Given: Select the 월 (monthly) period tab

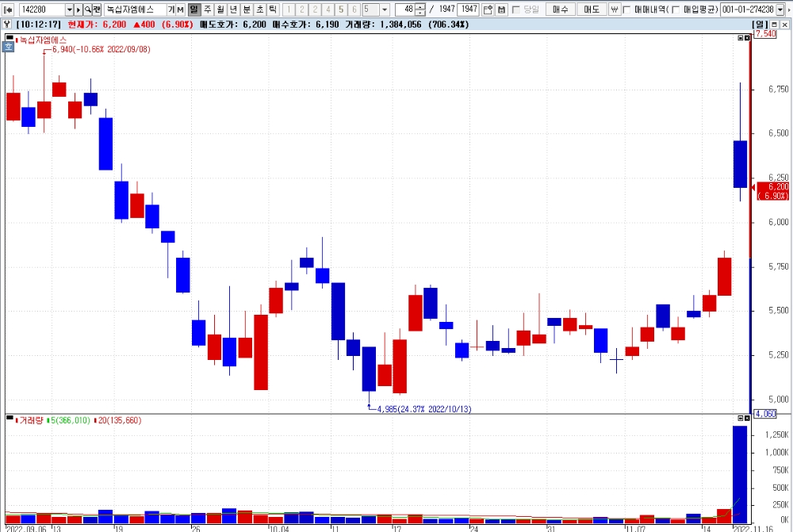Looking at the screenshot, I should [220, 9].
